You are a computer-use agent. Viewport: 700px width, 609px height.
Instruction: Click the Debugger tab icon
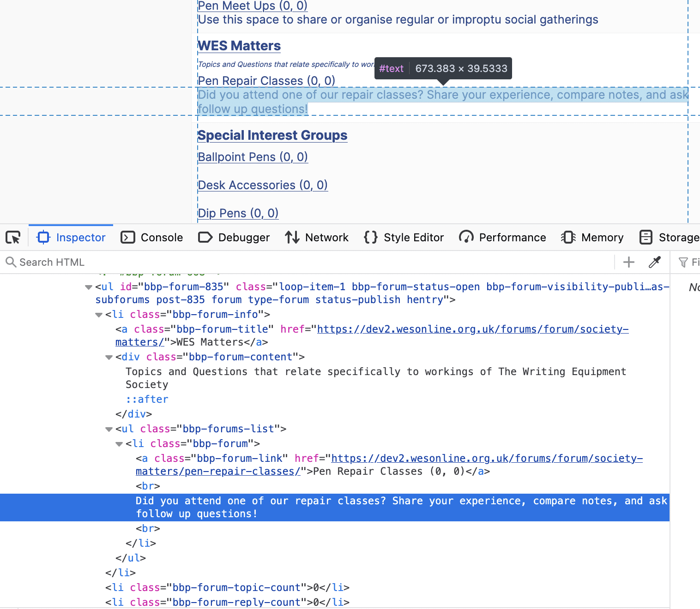[x=205, y=238]
